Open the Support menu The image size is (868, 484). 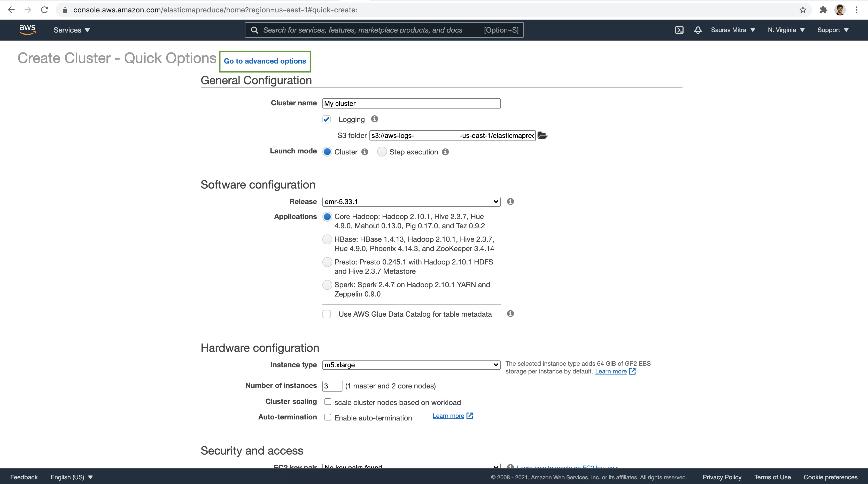tap(833, 30)
